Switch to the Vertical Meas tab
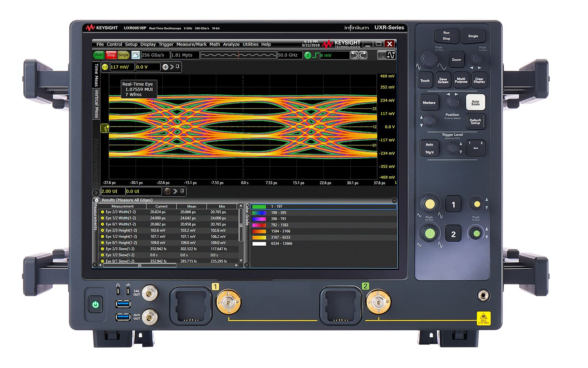This screenshot has height=368, width=588. 96,103
